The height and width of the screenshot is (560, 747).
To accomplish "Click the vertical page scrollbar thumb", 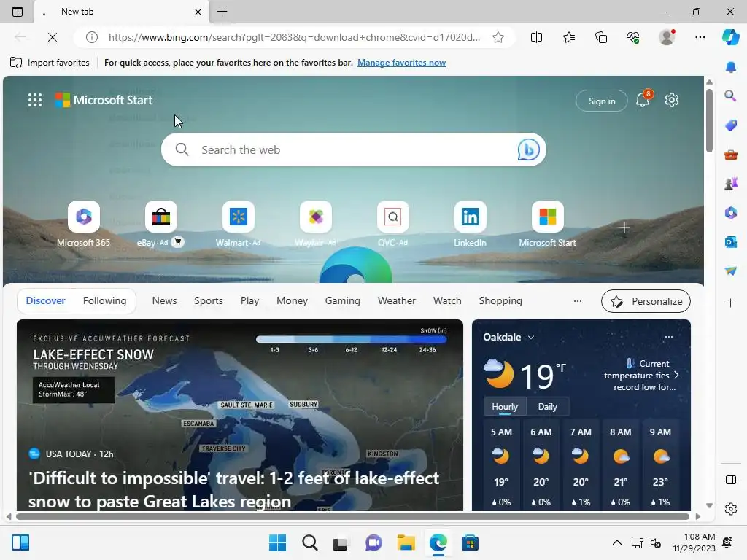I will coord(709,120).
